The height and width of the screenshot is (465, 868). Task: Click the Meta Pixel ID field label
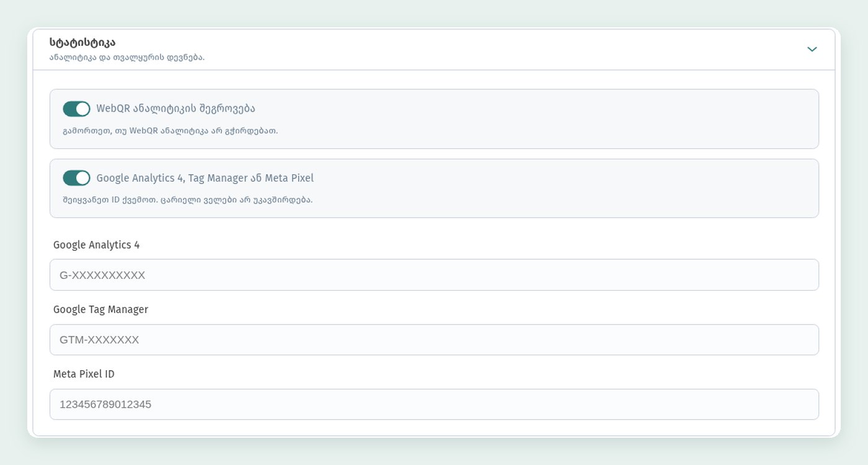(84, 374)
